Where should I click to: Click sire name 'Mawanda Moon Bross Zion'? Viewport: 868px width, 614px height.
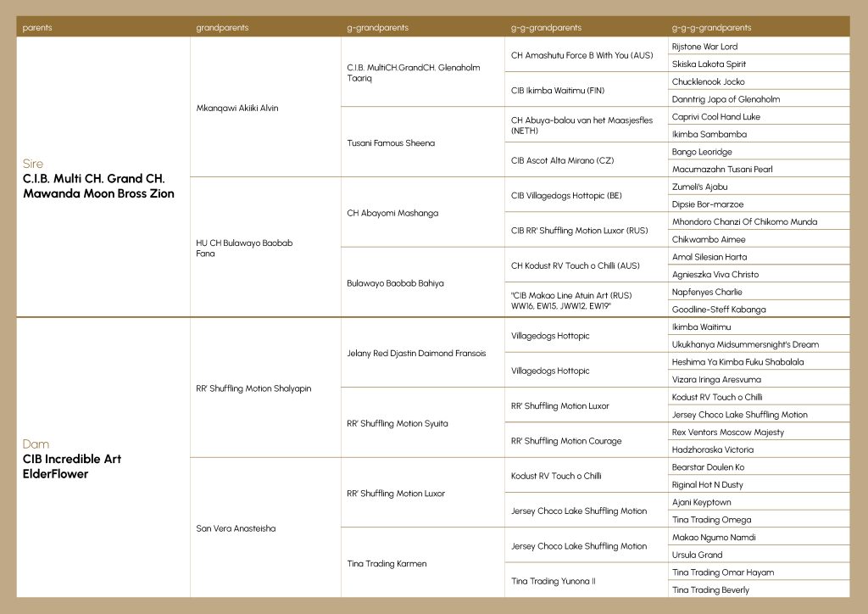pos(98,193)
